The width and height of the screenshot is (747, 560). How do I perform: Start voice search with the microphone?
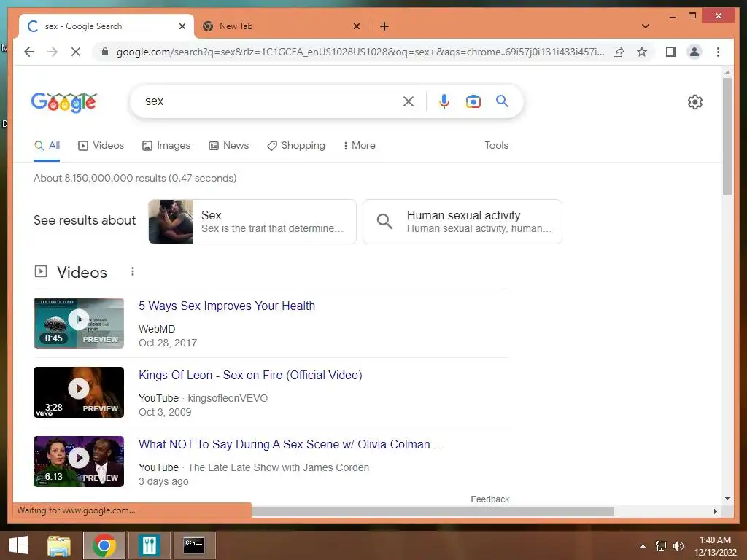coord(444,101)
